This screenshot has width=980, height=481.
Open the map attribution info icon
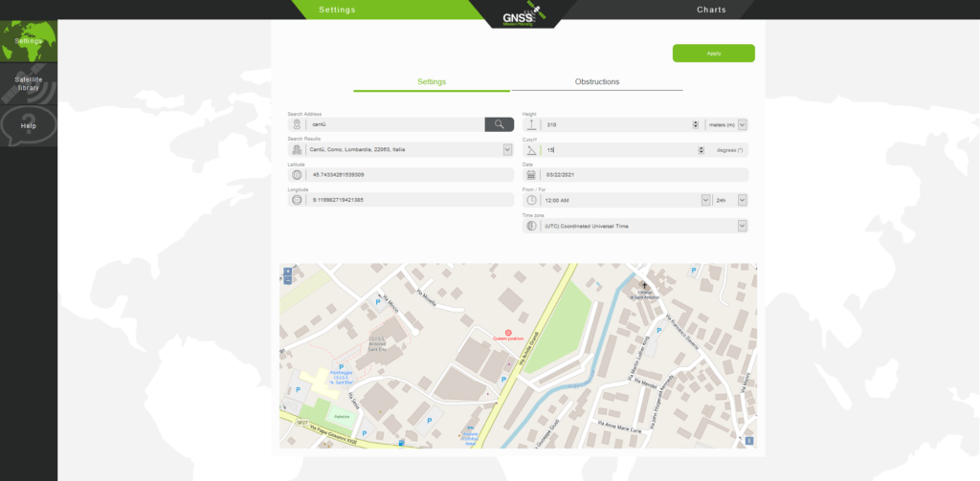point(748,441)
